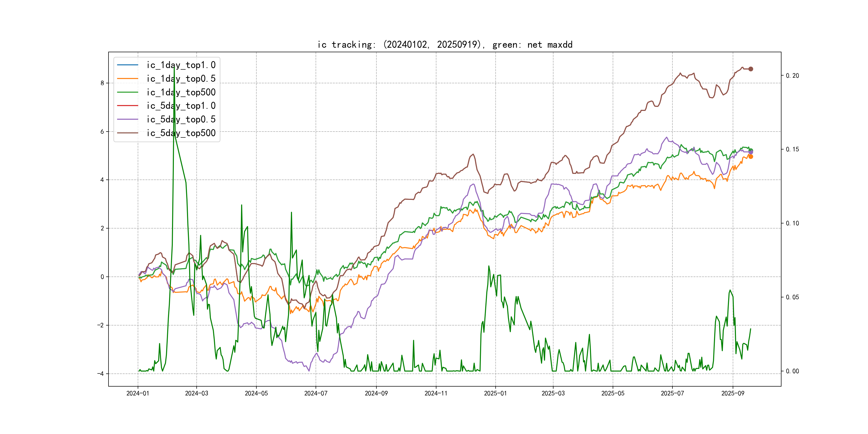
Task: Click the chart title text
Action: point(445,44)
